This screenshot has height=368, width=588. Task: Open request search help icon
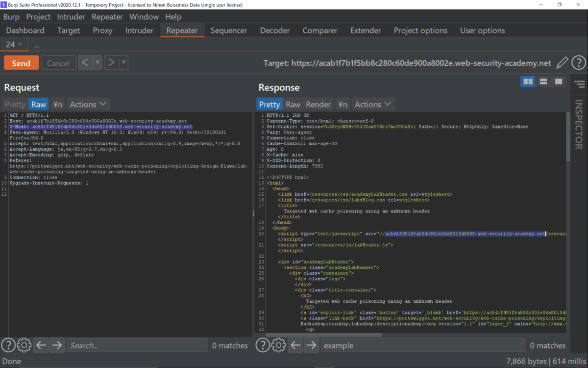click(x=8, y=345)
